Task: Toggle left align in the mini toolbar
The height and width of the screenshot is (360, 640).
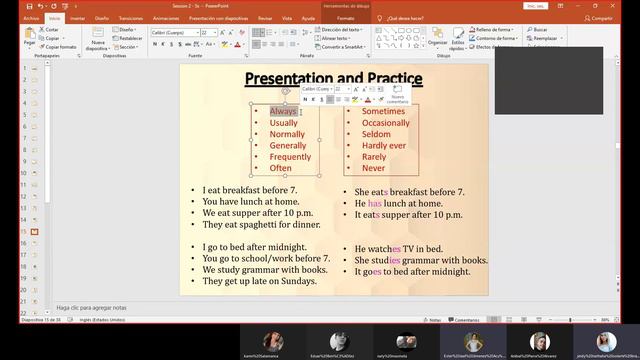Action: click(x=330, y=100)
